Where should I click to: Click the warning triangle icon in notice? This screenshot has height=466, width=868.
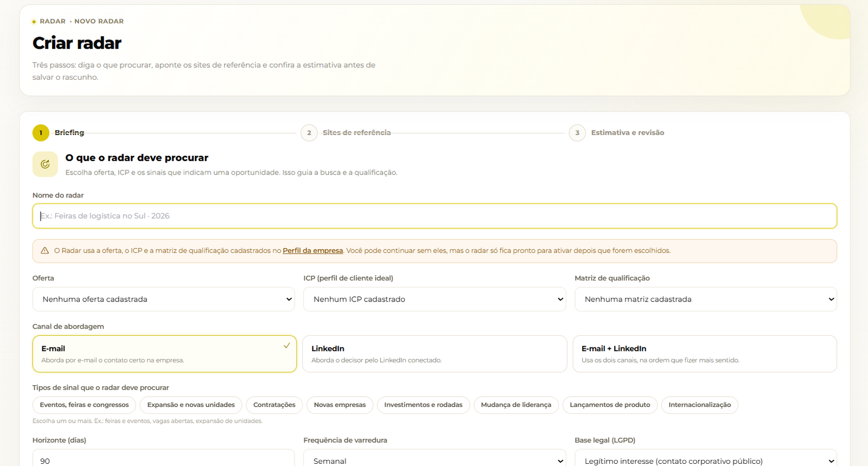pyautogui.click(x=45, y=251)
